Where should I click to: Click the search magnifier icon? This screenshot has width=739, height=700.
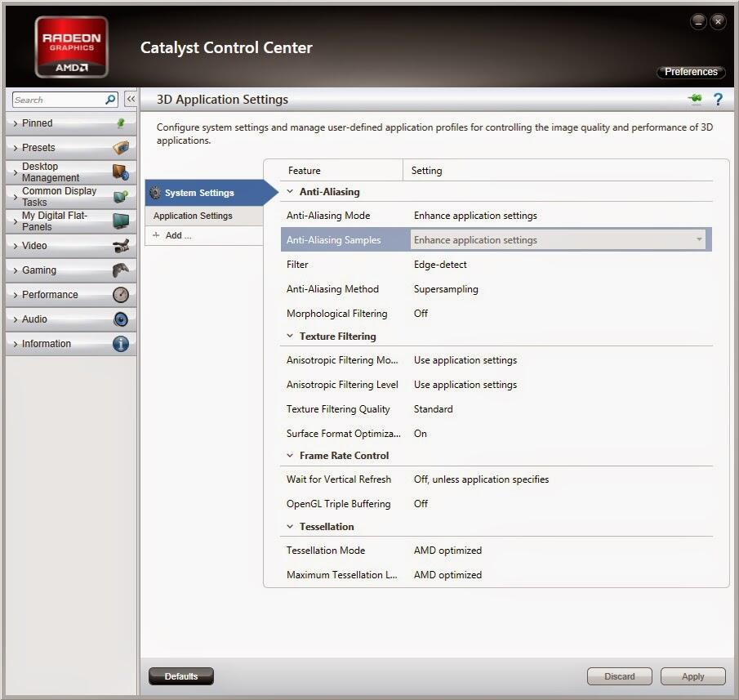click(111, 100)
